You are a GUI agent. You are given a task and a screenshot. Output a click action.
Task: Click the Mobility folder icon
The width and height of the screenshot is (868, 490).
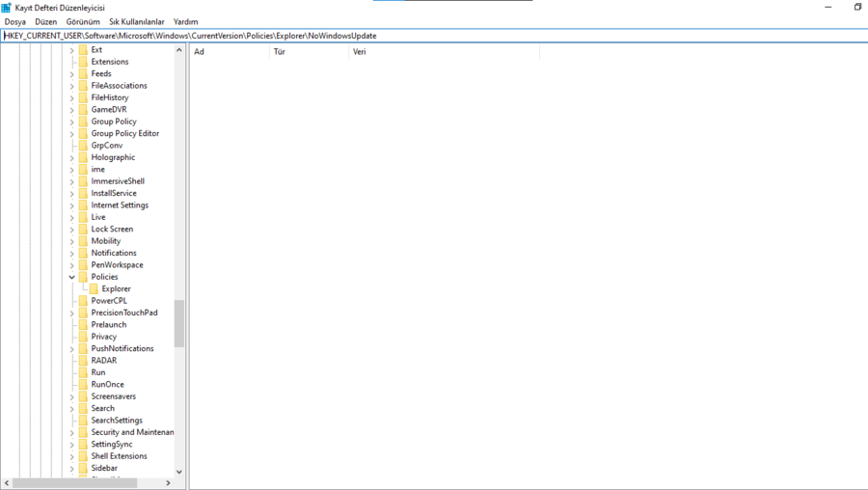click(83, 241)
